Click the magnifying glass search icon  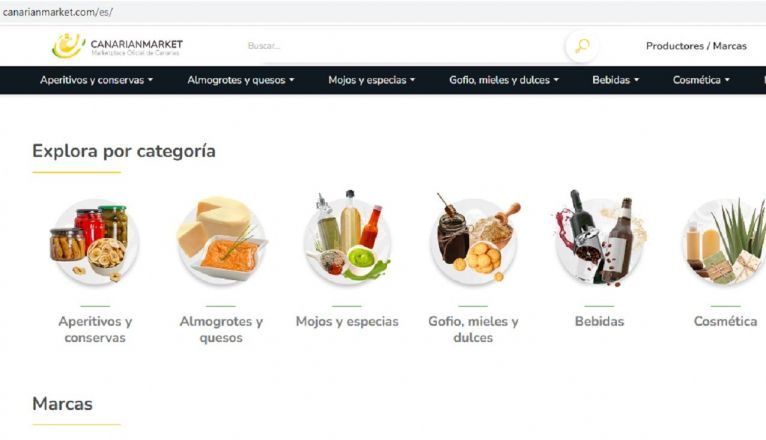[581, 46]
